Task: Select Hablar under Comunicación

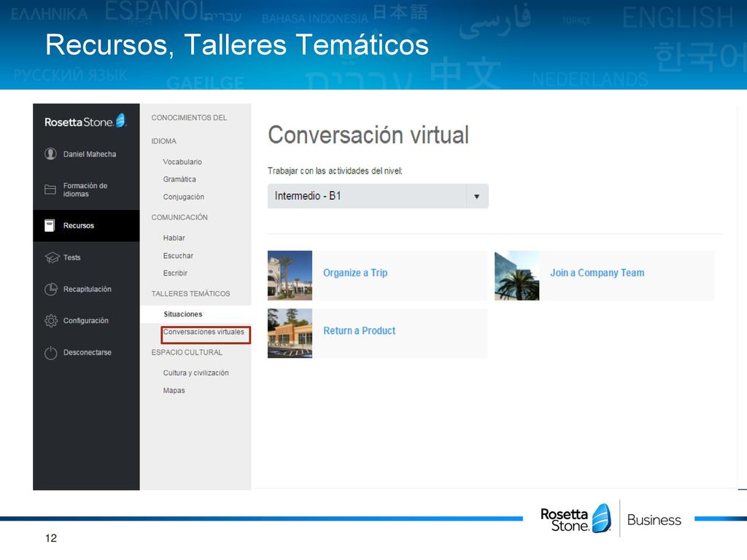Action: 174,238
